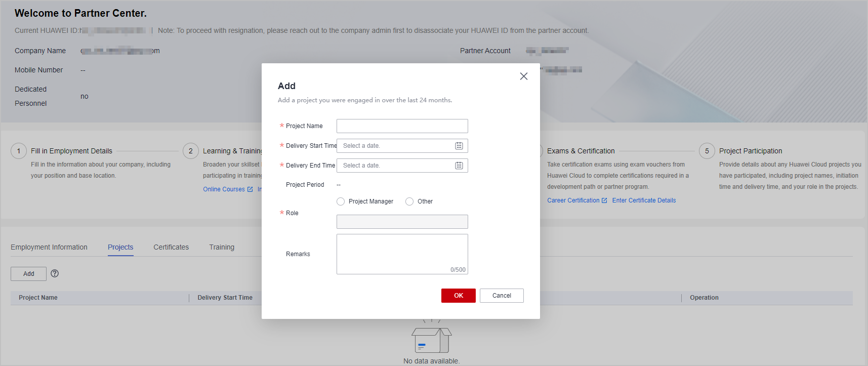The width and height of the screenshot is (868, 366).
Task: Select the Other role radio button
Action: [409, 201]
